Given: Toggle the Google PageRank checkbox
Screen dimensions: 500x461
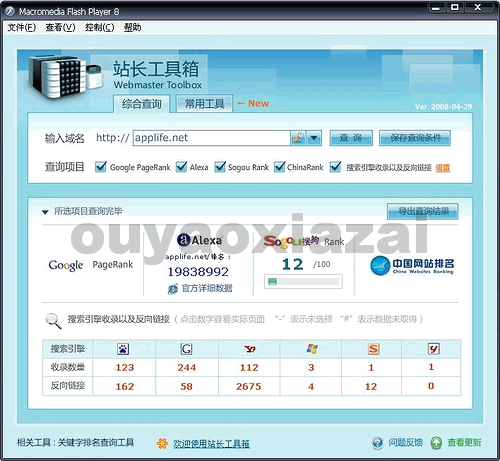Looking at the screenshot, I should point(101,167).
